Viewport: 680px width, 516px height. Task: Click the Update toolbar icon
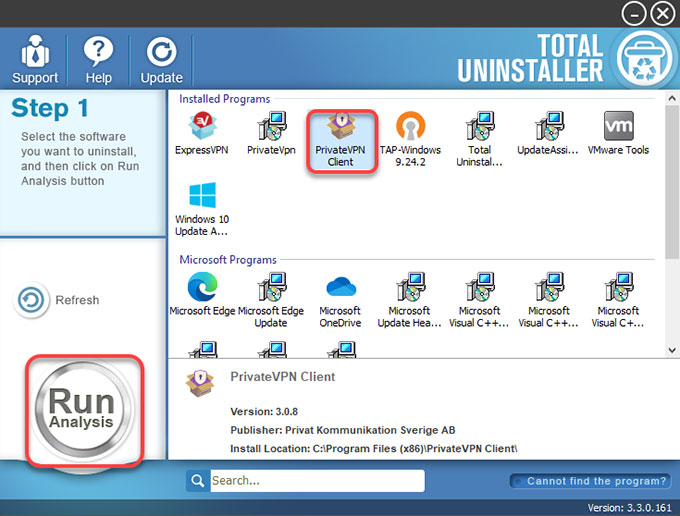(x=161, y=59)
